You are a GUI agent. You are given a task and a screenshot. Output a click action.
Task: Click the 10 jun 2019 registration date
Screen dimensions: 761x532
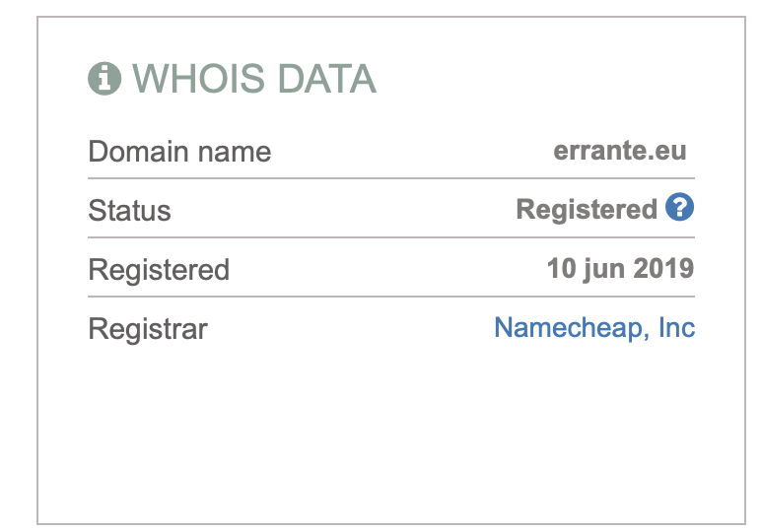pyautogui.click(x=621, y=269)
